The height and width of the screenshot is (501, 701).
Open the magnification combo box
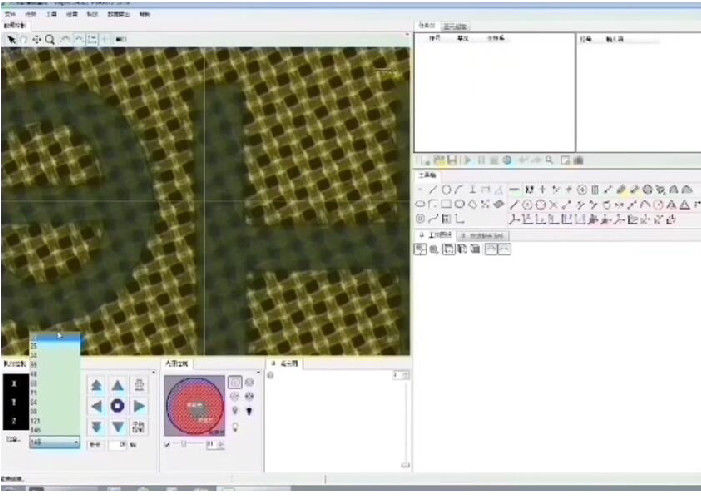tap(54, 441)
